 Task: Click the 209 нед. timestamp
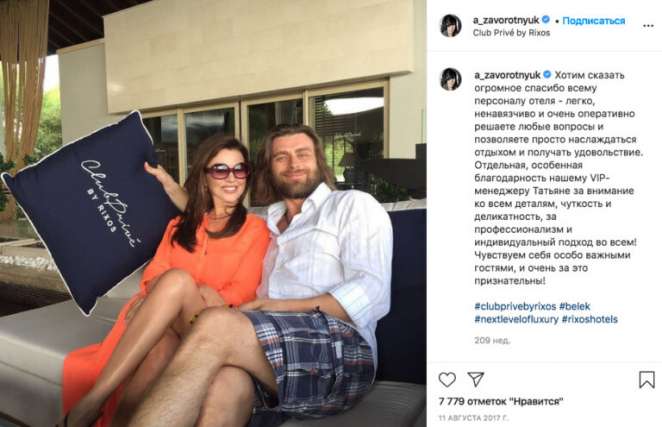click(x=492, y=340)
